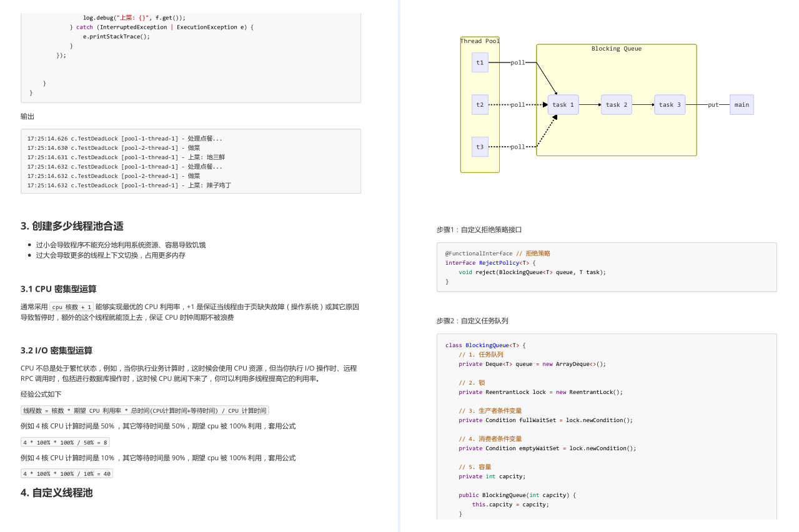Click 'void reject(BlockingQueue<T> queue, T task);' line
The width and height of the screenshot is (799, 532).
(532, 272)
